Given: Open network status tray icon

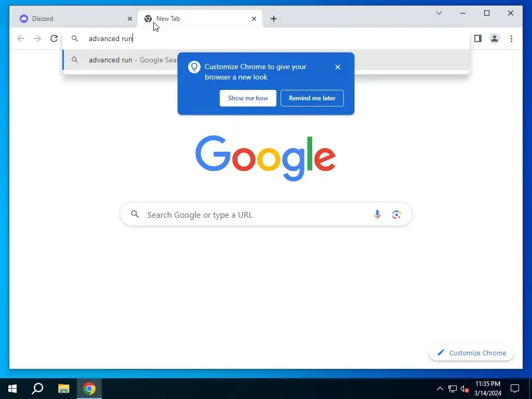Looking at the screenshot, I should (453, 389).
